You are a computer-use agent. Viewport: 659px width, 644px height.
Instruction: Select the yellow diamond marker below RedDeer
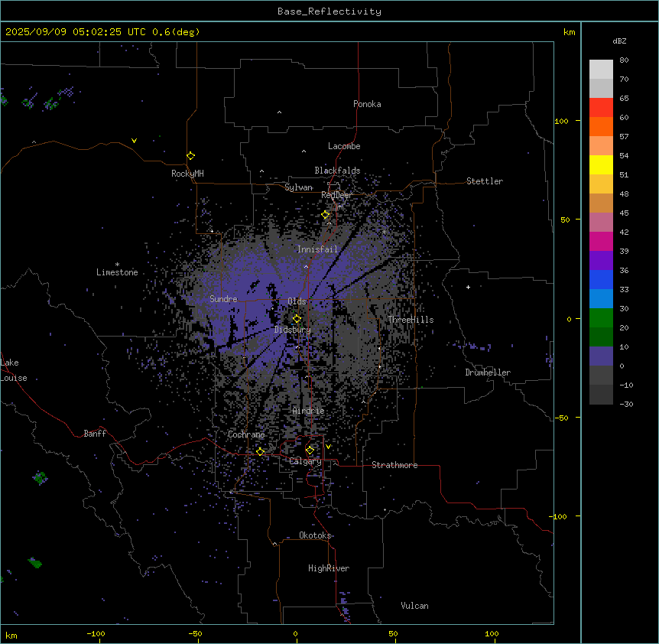[x=326, y=215]
